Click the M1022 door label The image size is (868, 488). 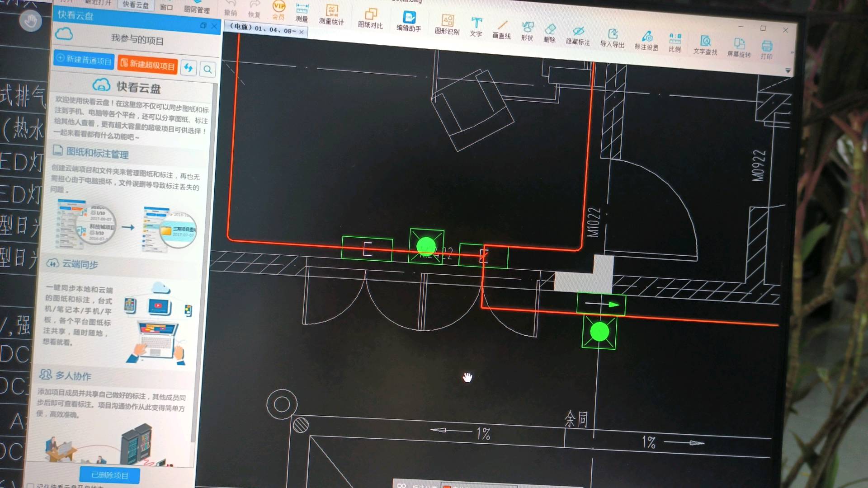coord(594,222)
